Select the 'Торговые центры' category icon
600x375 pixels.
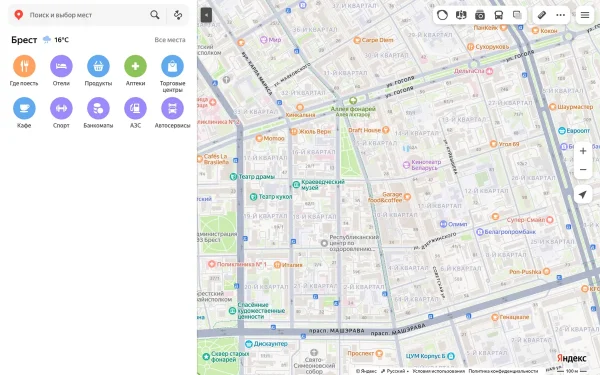[173, 66]
